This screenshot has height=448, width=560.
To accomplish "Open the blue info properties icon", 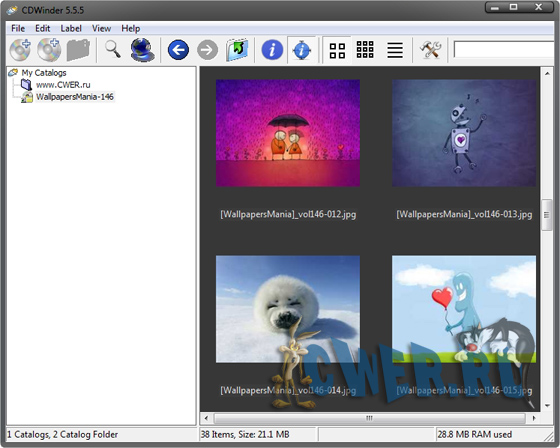I will click(272, 50).
